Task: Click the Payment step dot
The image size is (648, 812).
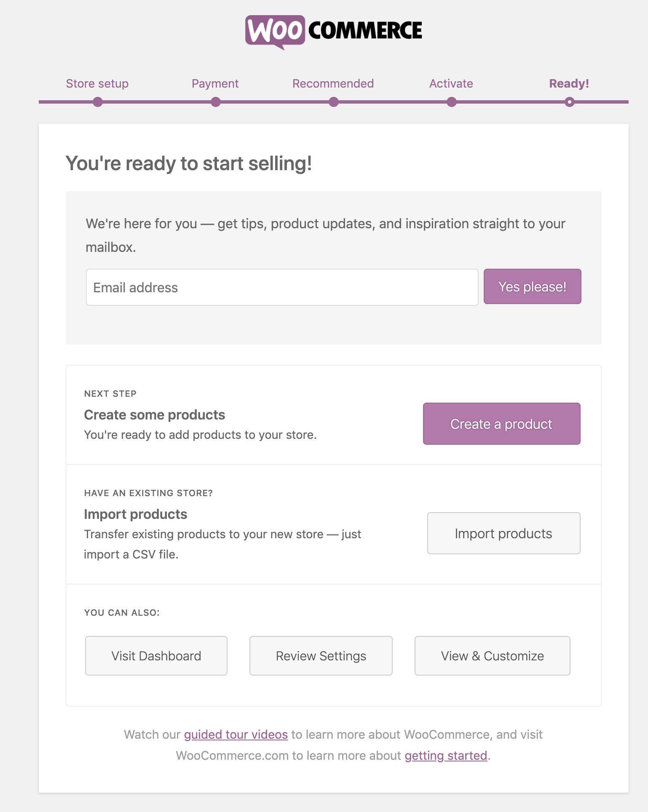Action: (216, 102)
